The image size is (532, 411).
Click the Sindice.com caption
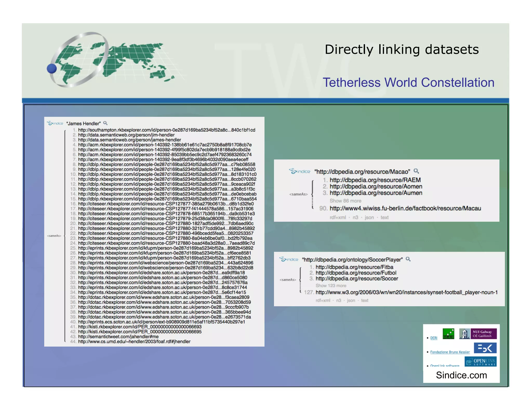click(x=461, y=375)
